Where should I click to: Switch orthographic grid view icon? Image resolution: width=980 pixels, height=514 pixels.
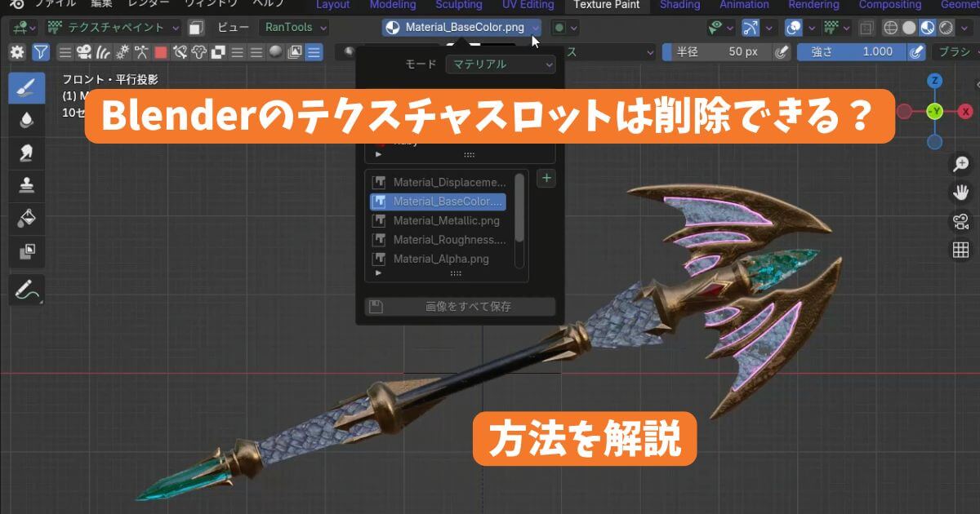pyautogui.click(x=960, y=250)
